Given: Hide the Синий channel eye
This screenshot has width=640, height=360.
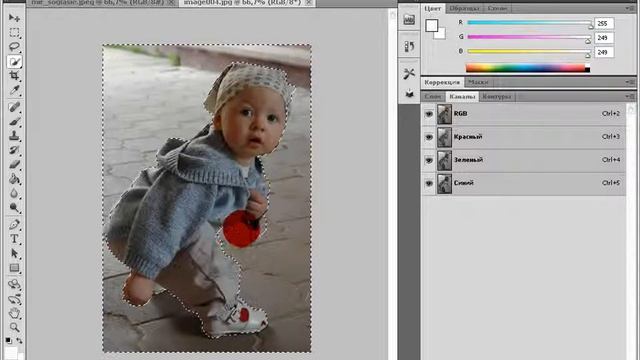Looking at the screenshot, I should click(429, 183).
